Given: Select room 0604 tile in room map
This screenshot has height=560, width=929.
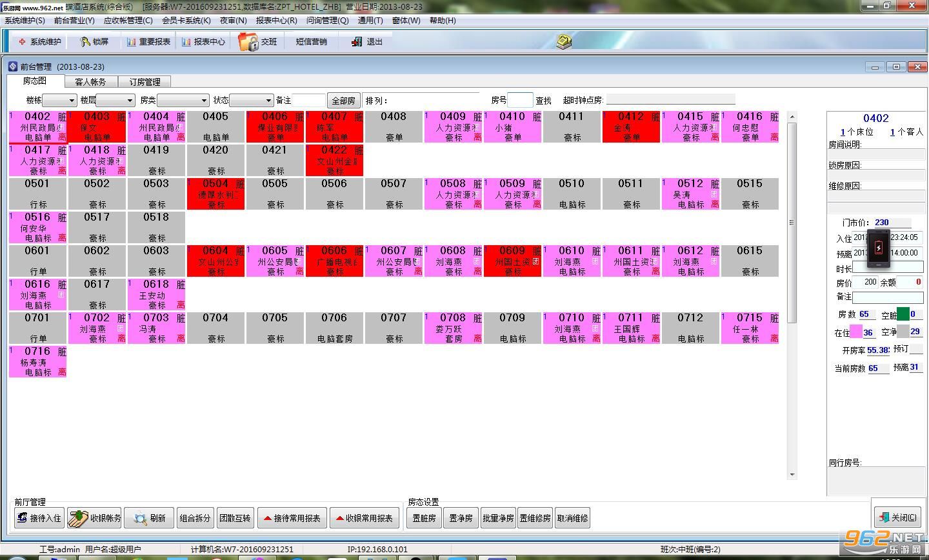Looking at the screenshot, I should [x=215, y=261].
